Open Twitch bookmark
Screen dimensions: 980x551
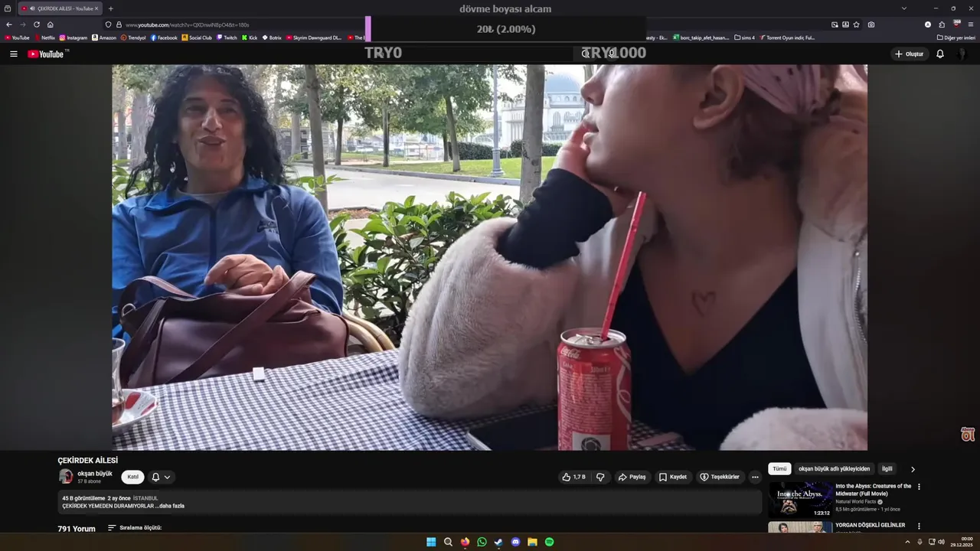227,37
